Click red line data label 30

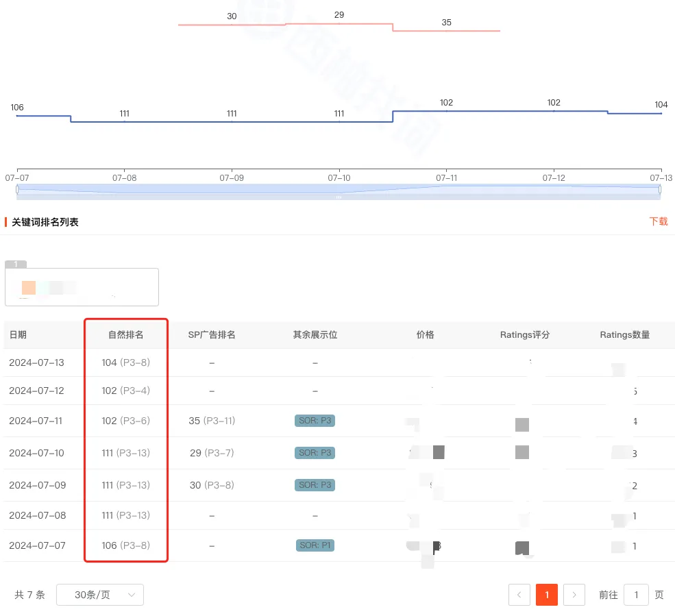point(232,16)
